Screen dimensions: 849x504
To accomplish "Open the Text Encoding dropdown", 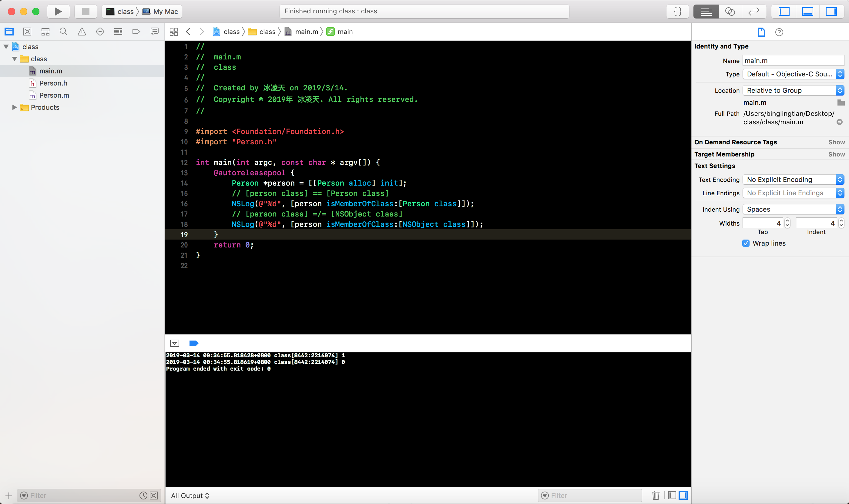I will 793,180.
